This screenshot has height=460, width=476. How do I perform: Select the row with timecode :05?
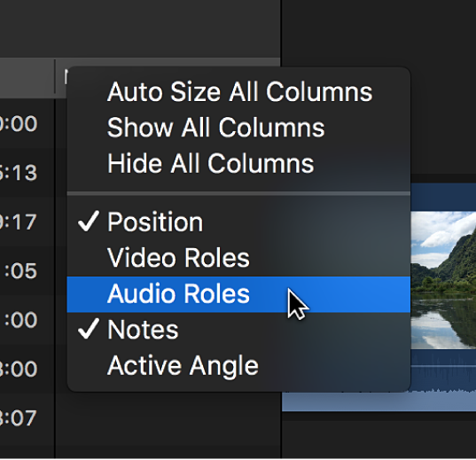tap(20, 270)
